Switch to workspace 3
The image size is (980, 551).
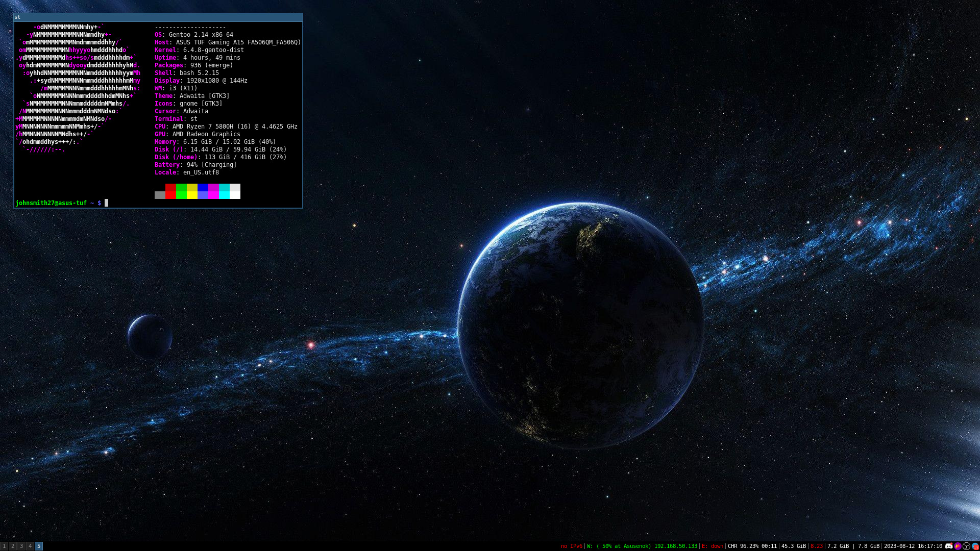coord(21,546)
